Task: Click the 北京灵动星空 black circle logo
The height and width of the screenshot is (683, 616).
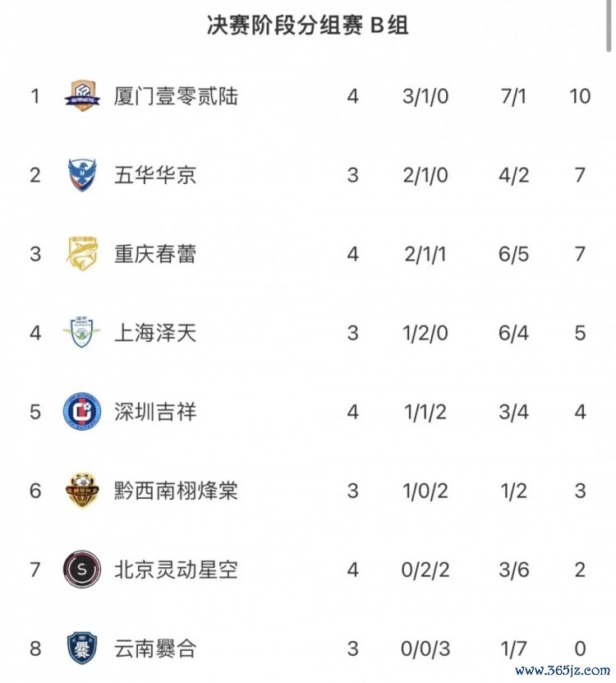Action: pyautogui.click(x=82, y=570)
